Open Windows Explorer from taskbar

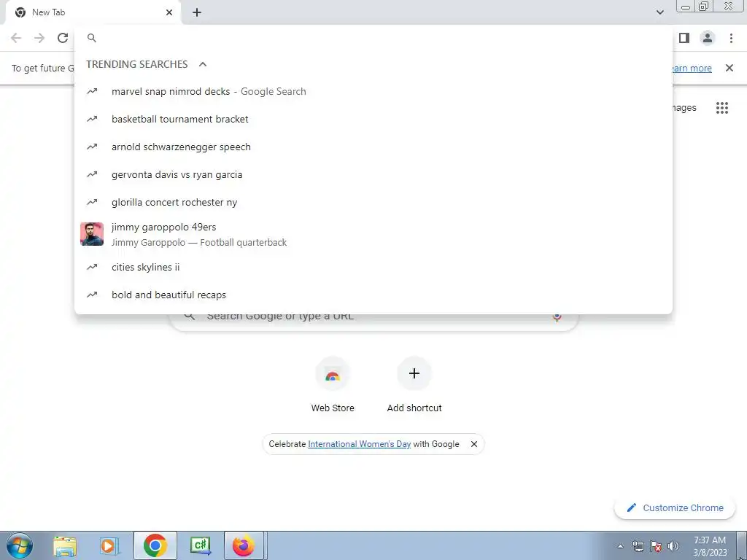(65, 545)
